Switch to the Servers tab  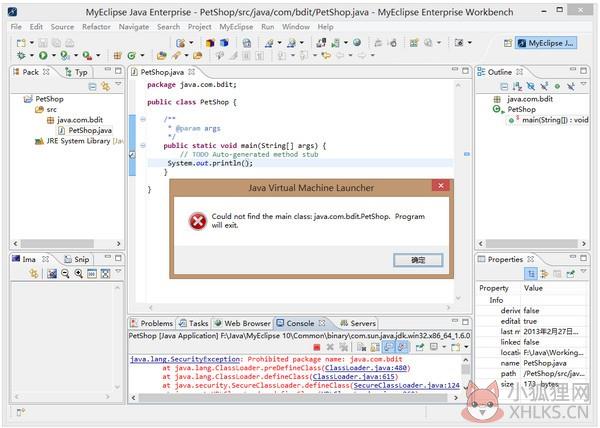(x=358, y=323)
